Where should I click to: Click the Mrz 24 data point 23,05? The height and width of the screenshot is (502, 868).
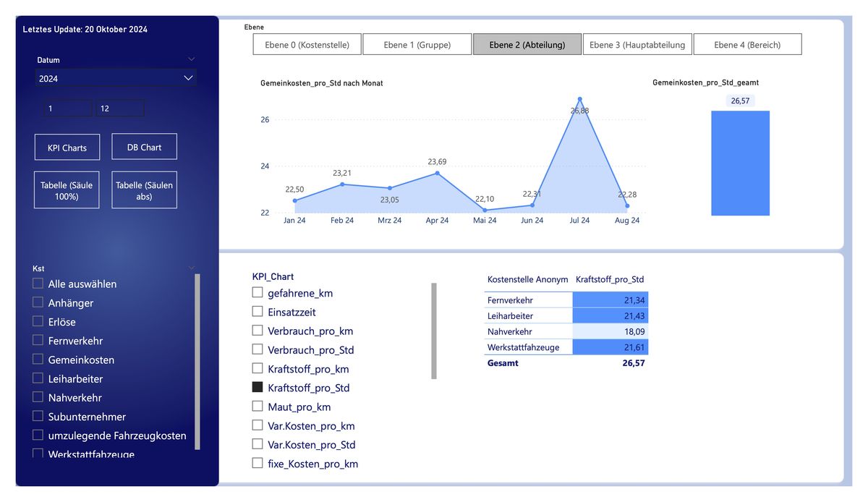coord(390,188)
